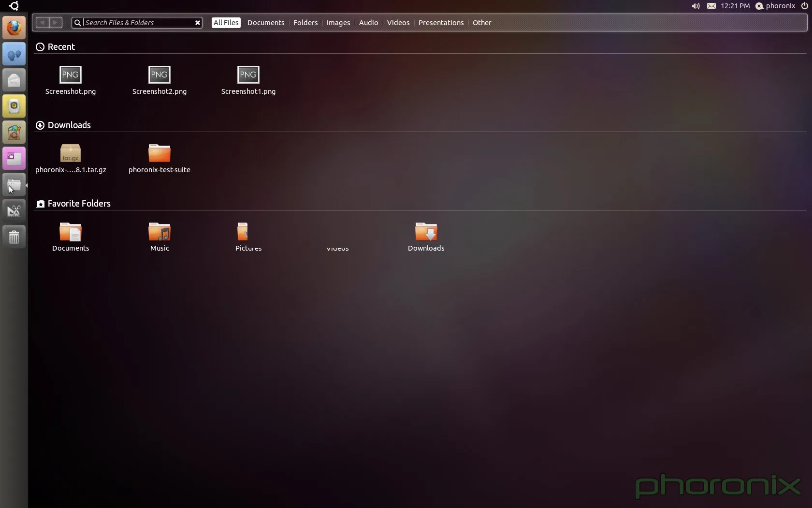Open the workspace switcher launcher icon
Image resolution: width=812 pixels, height=508 pixels.
[x=14, y=159]
